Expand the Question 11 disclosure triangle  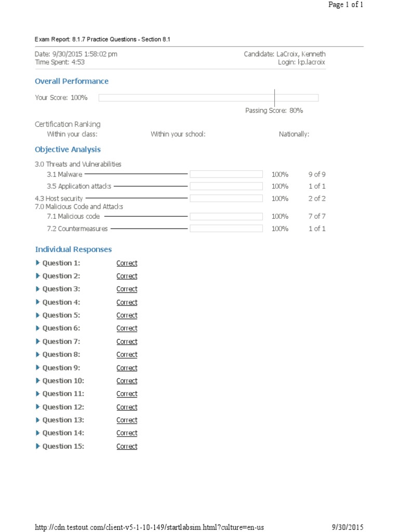pyautogui.click(x=37, y=394)
